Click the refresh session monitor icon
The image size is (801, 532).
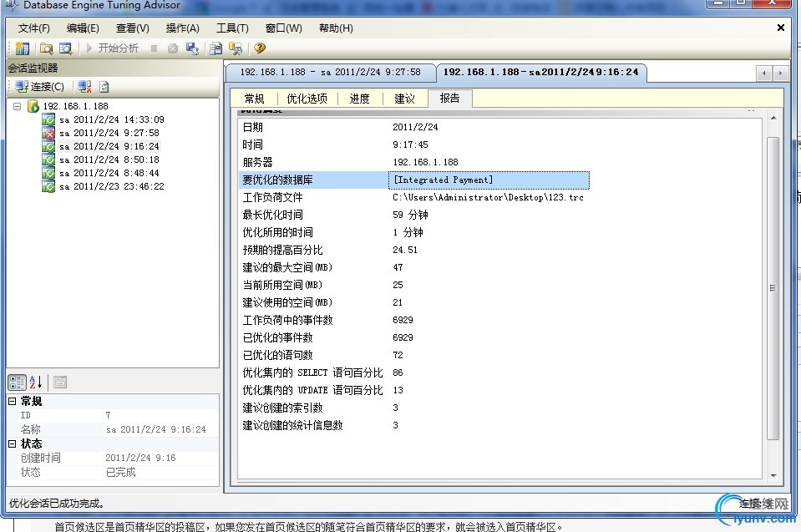pyautogui.click(x=104, y=87)
